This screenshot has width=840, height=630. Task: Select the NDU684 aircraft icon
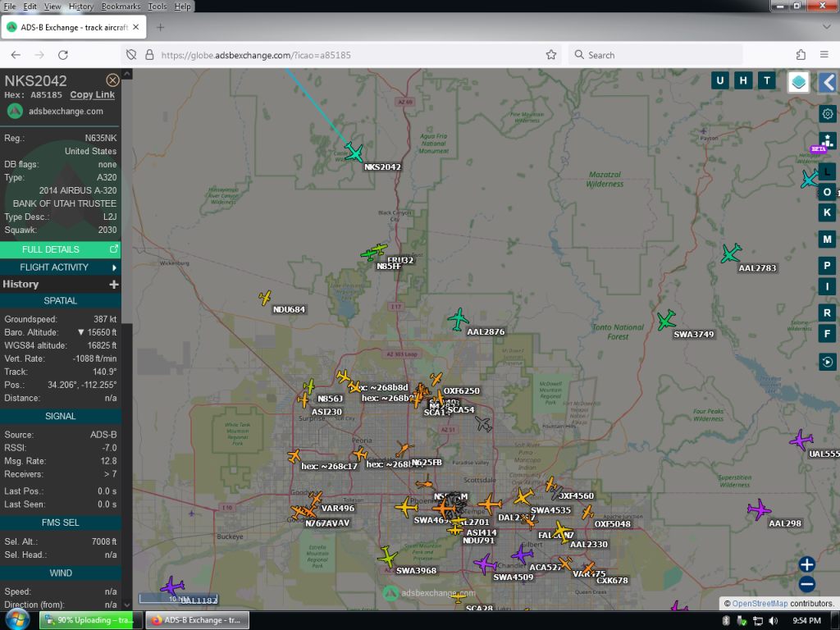coord(265,297)
